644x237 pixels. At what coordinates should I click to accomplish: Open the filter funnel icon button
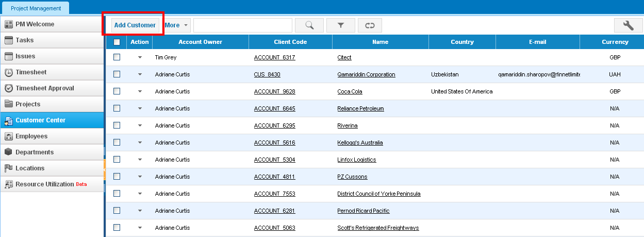pos(341,25)
